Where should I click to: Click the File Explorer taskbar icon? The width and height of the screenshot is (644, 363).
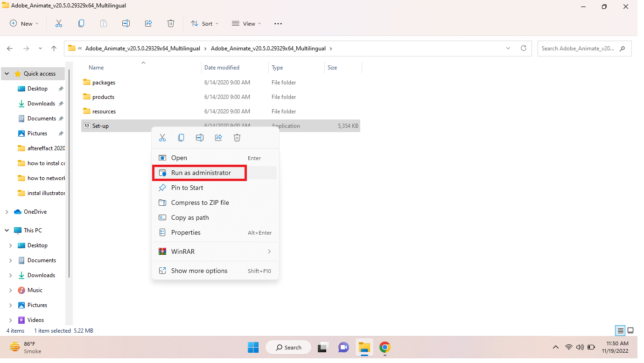pyautogui.click(x=364, y=347)
